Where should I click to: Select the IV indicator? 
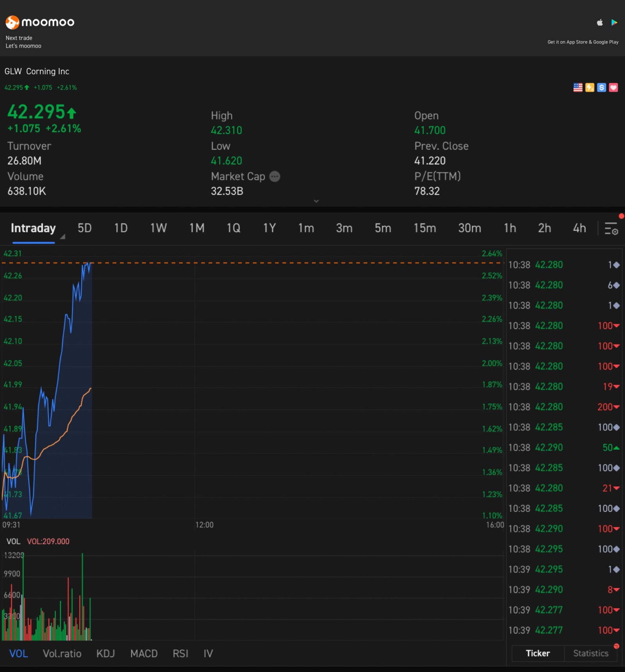tap(208, 654)
